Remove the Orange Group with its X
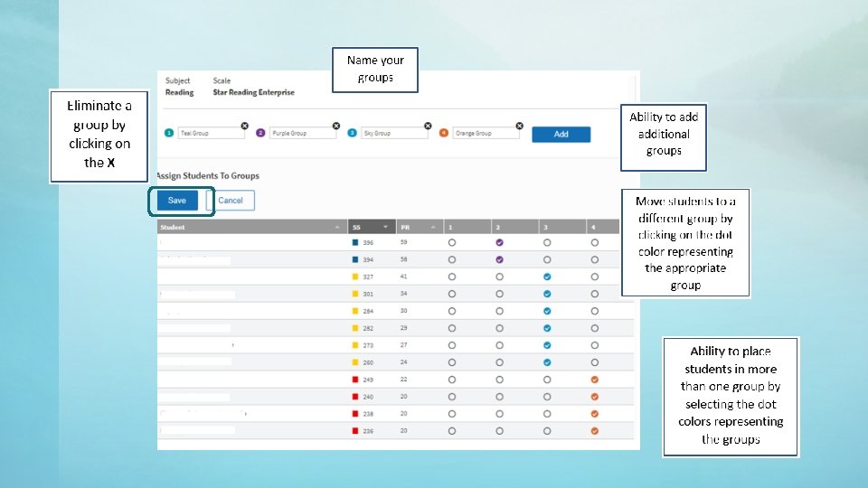868x488 pixels. 519,127
